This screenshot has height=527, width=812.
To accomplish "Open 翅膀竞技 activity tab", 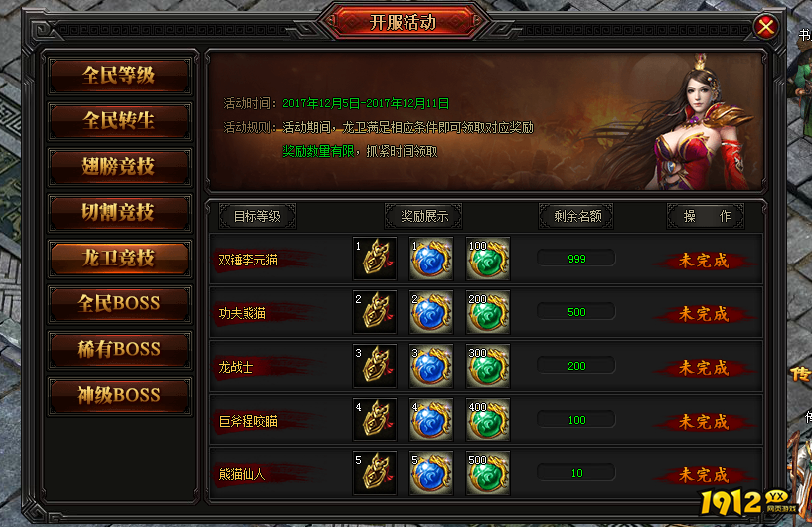I will tap(119, 167).
